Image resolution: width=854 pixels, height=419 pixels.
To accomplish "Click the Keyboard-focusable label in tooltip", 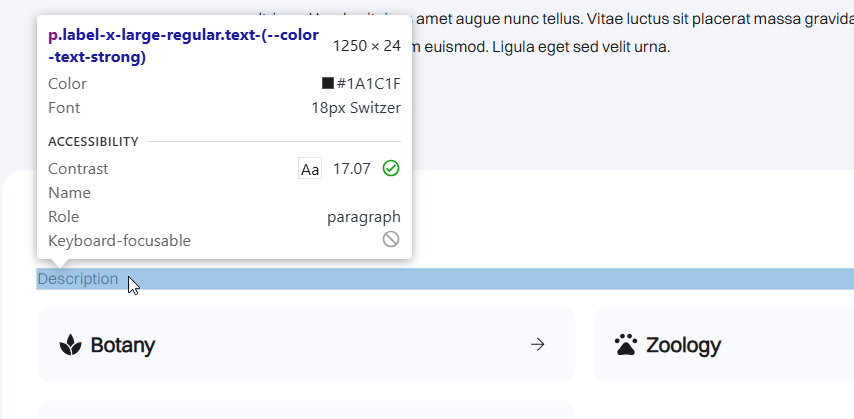I will click(x=119, y=241).
